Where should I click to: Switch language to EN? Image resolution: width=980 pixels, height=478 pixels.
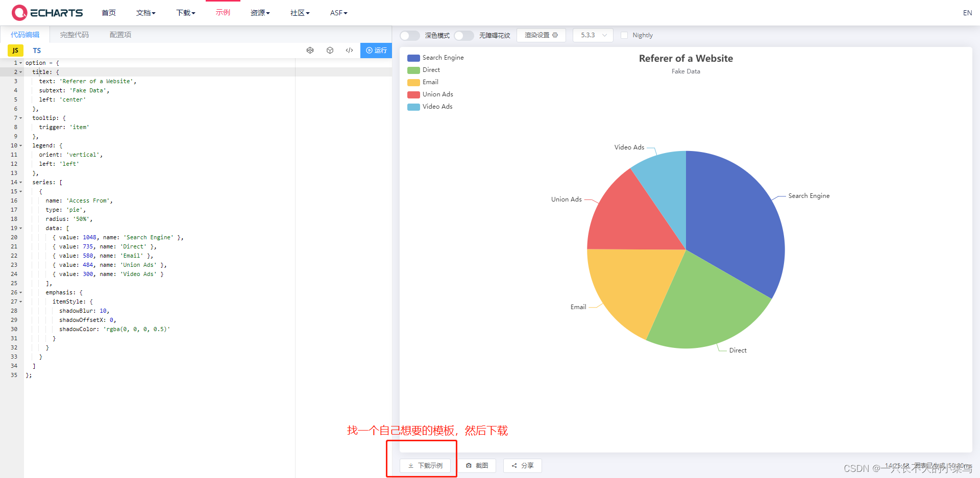pyautogui.click(x=967, y=12)
